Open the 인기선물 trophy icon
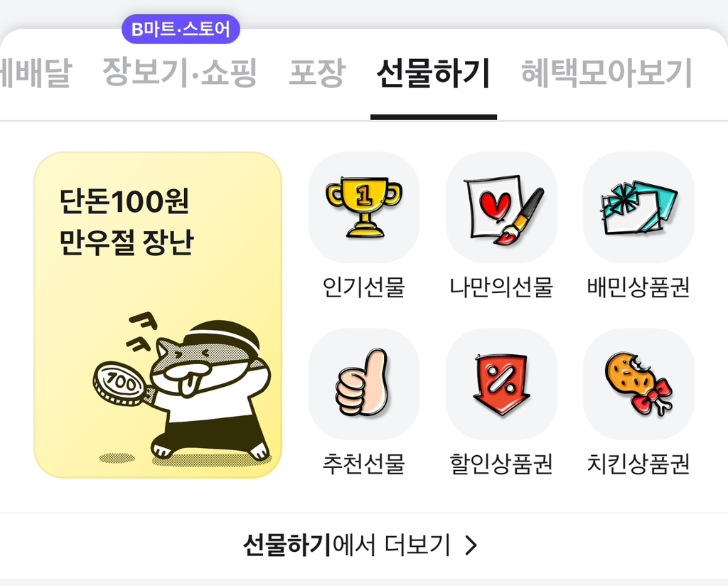Viewport: 728px width, 586px height. pos(364,207)
